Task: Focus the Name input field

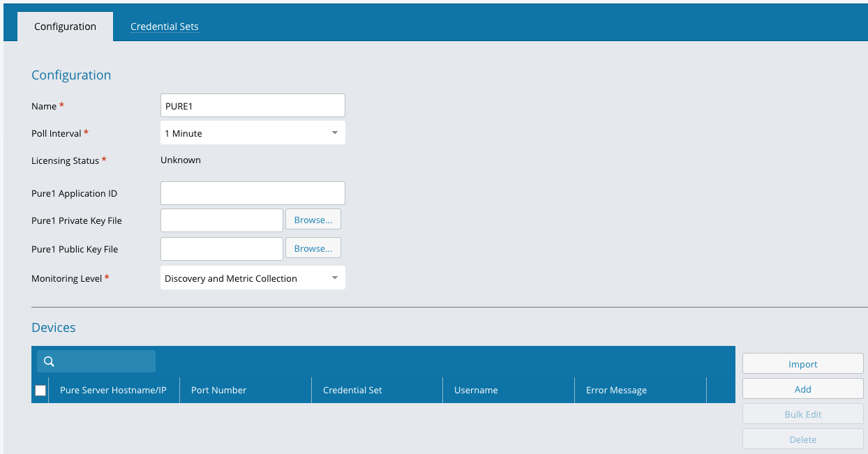Action: point(253,105)
